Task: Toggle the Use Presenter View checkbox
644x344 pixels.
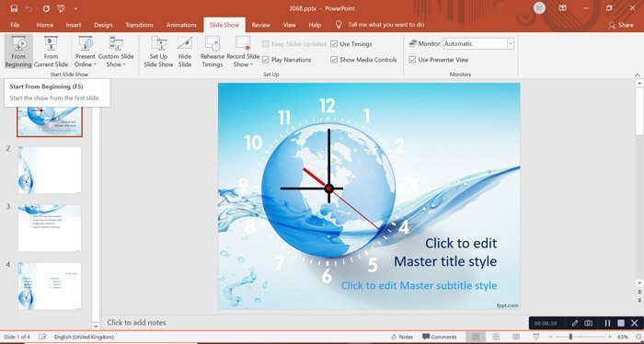Action: [x=412, y=60]
